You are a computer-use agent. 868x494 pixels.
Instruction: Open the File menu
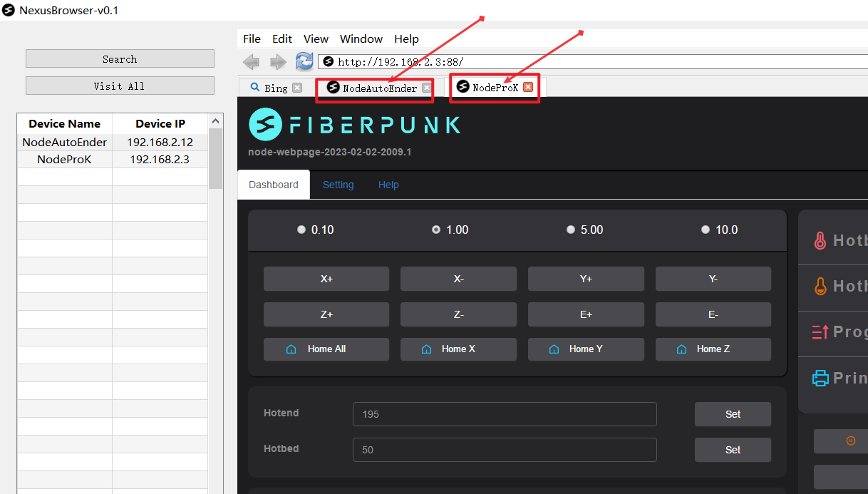[x=252, y=38]
